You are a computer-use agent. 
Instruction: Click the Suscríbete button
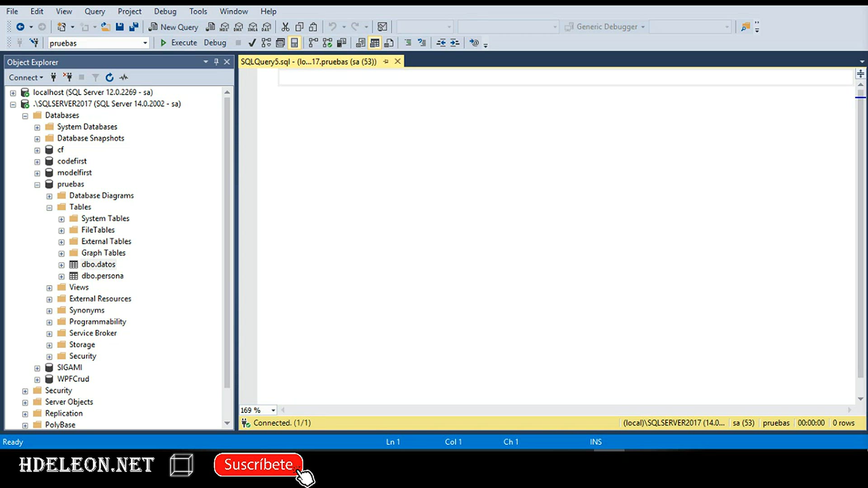coord(258,465)
